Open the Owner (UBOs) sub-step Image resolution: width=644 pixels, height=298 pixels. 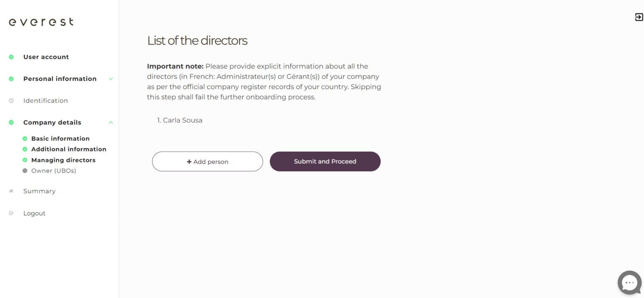(x=54, y=171)
